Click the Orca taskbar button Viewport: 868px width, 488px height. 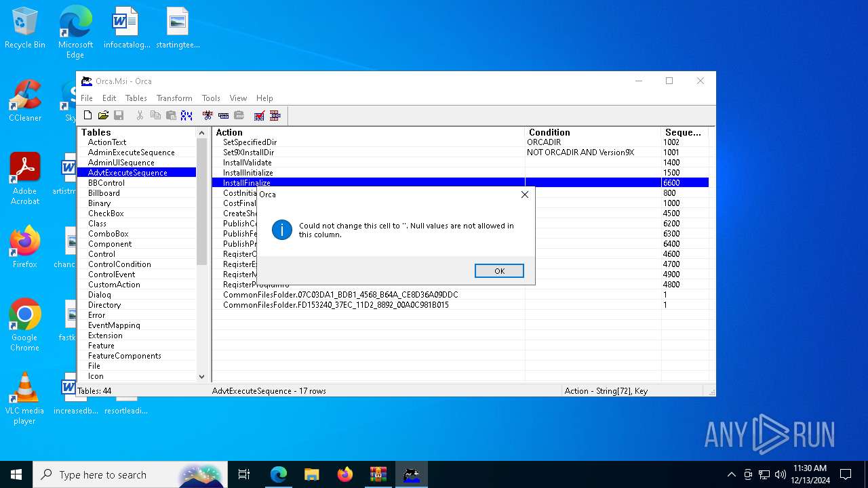(411, 474)
